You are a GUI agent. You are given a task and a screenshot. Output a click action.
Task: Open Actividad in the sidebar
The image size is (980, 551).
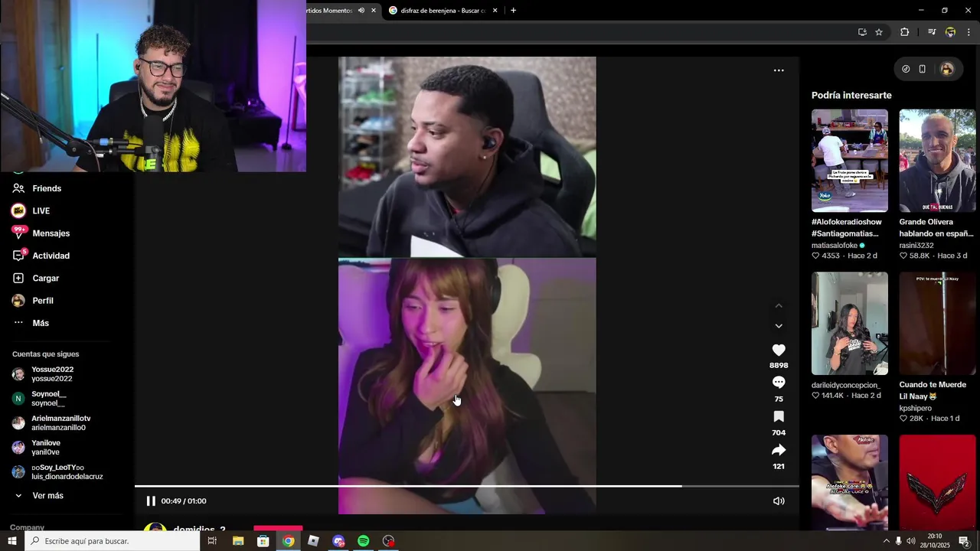click(51, 256)
